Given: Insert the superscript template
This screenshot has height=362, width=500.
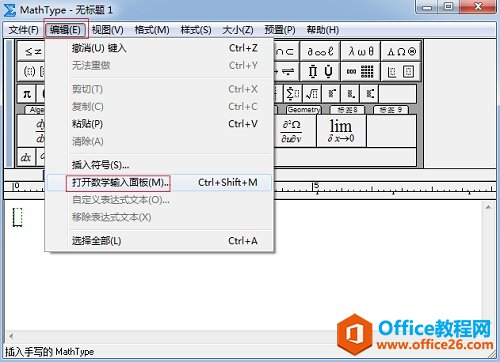Looking at the screenshot, I should pos(331,94).
